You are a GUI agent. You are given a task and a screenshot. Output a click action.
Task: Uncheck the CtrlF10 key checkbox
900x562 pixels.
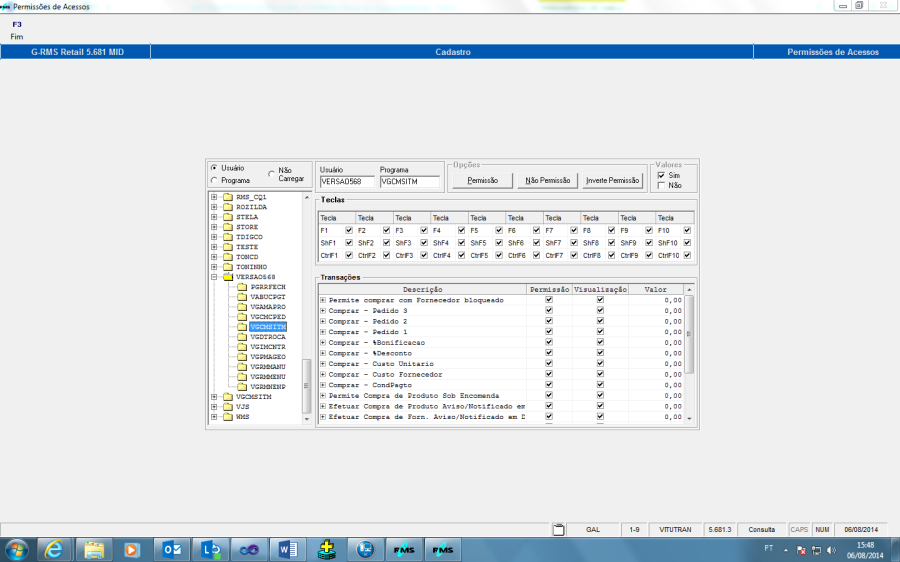(x=687, y=255)
